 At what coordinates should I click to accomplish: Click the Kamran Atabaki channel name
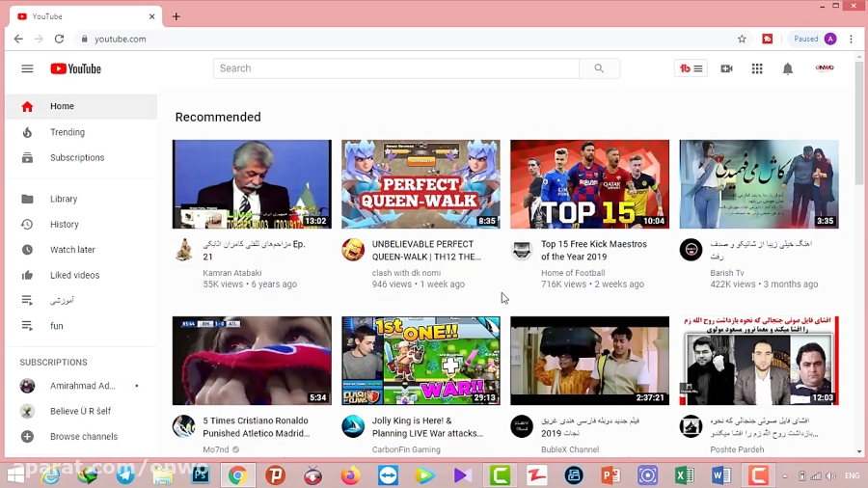point(231,273)
